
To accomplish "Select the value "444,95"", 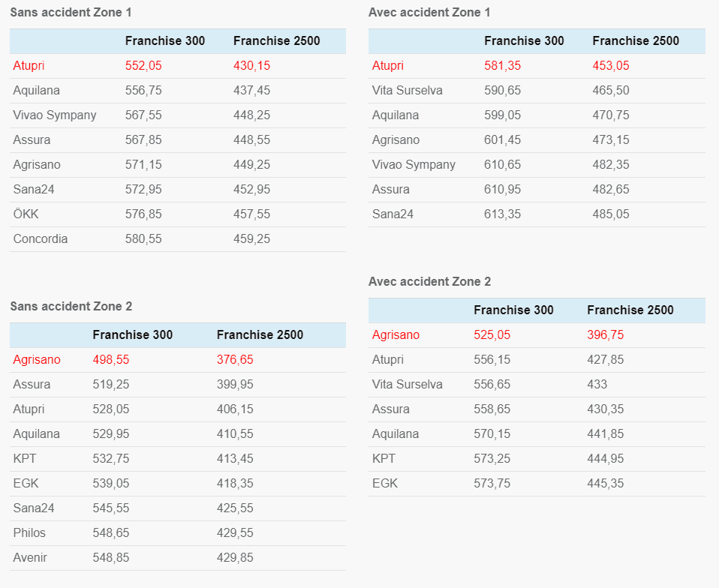I will (x=605, y=459).
